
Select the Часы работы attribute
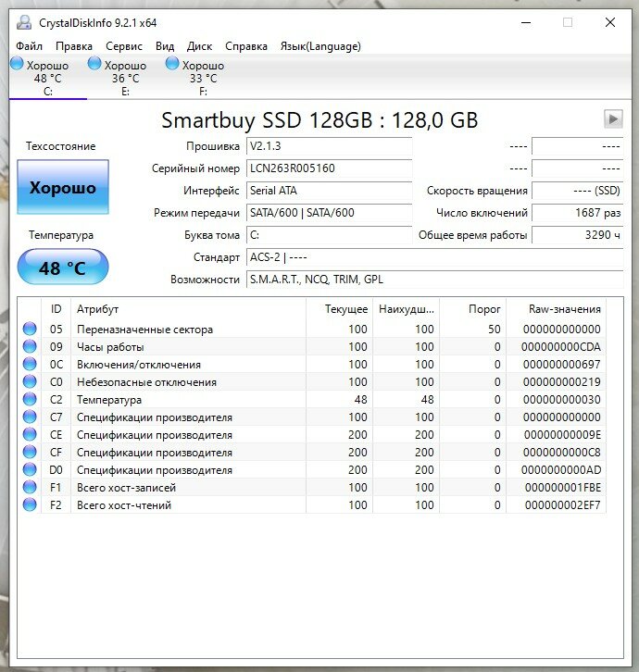coord(110,347)
